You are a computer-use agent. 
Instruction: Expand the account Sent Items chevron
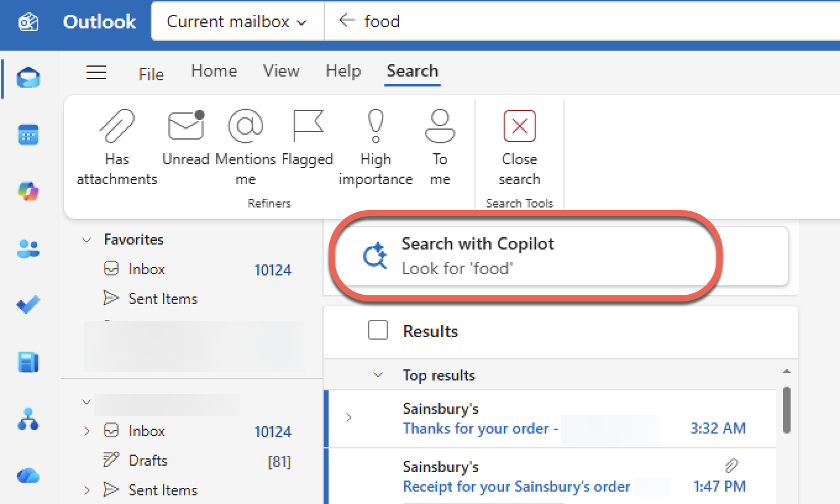[x=86, y=490]
